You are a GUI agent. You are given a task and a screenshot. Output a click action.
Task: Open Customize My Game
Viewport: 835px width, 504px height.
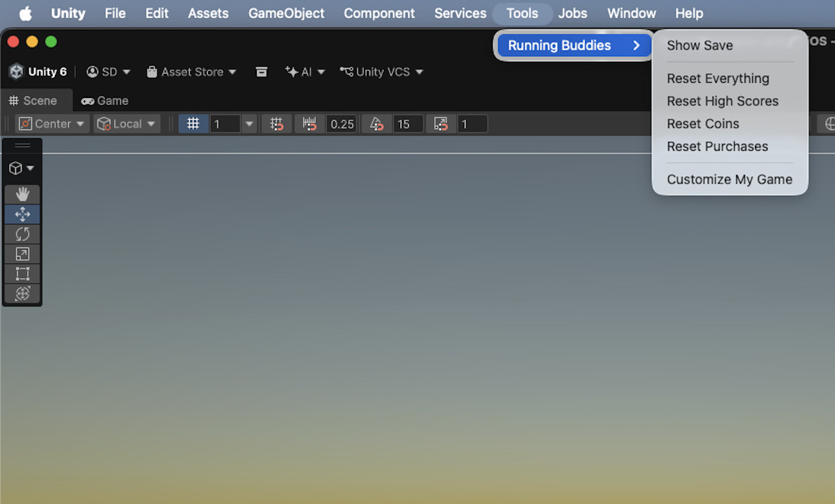click(x=730, y=179)
